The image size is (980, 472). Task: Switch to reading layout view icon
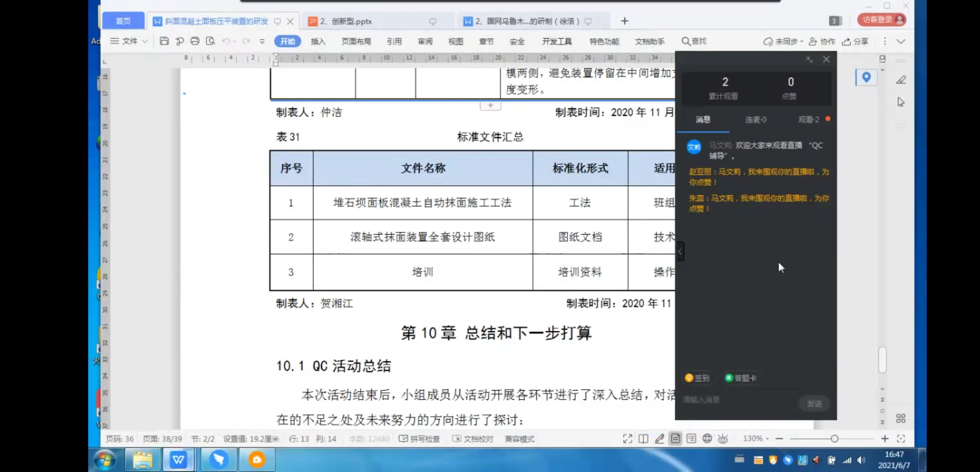point(643,438)
